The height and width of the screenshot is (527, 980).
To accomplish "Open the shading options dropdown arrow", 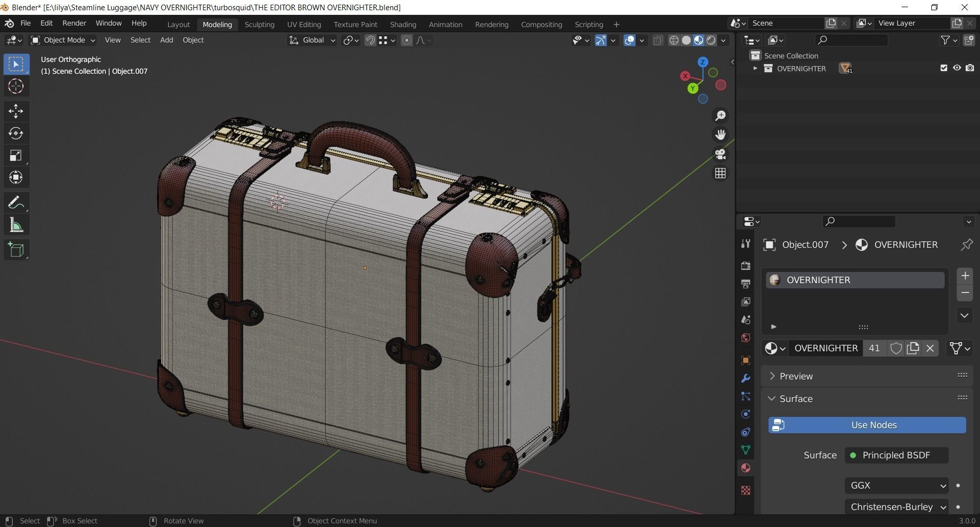I will (723, 40).
